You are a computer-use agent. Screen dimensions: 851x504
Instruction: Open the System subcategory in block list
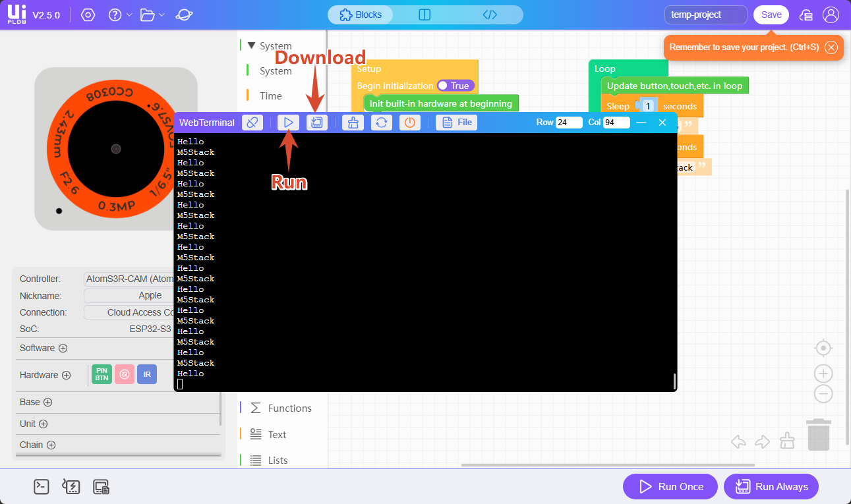[x=276, y=70]
